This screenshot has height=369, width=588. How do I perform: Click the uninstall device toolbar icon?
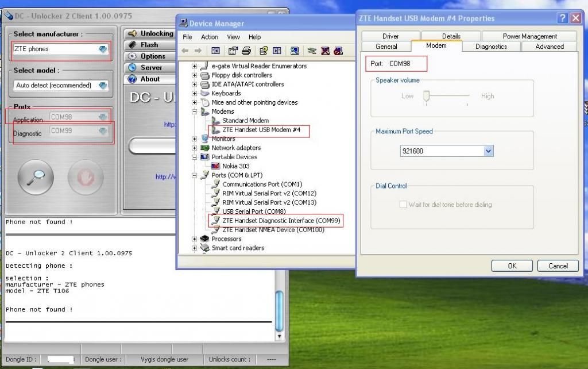click(x=325, y=51)
